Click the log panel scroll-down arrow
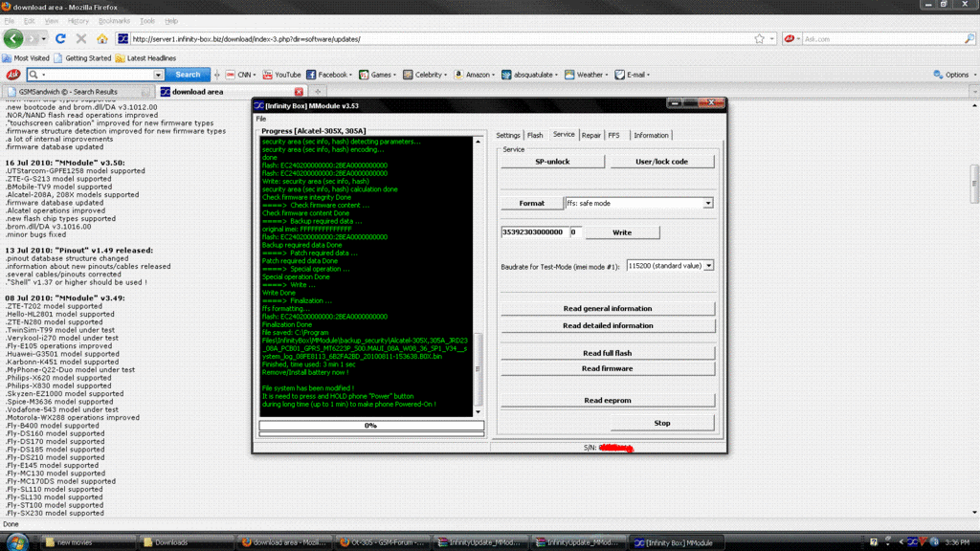This screenshot has width=980, height=551. (x=479, y=412)
